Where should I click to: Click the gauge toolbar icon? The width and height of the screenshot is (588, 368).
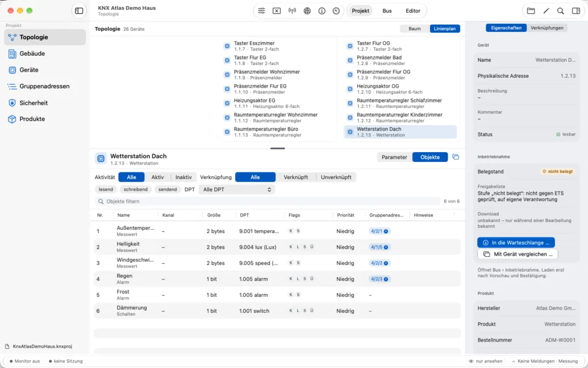pyautogui.click(x=336, y=11)
